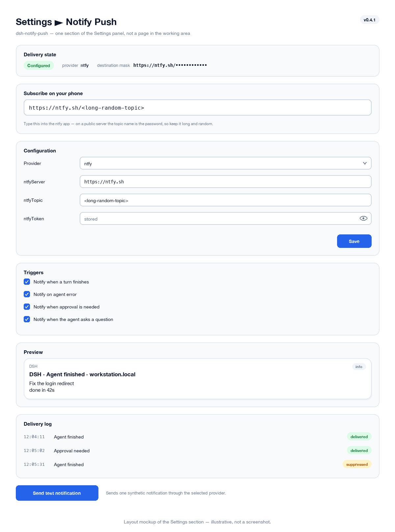Click the Configured status badge
Image resolution: width=395 pixels, height=532 pixels.
coord(39,66)
